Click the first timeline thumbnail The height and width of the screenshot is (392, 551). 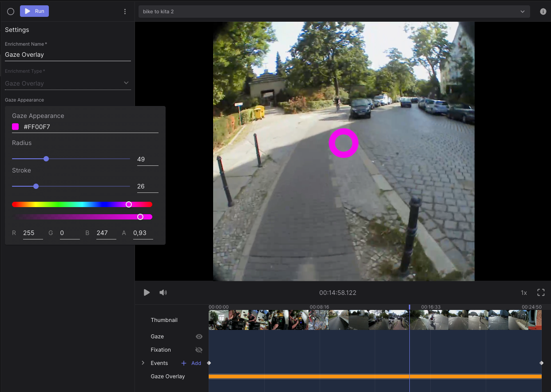coord(218,320)
